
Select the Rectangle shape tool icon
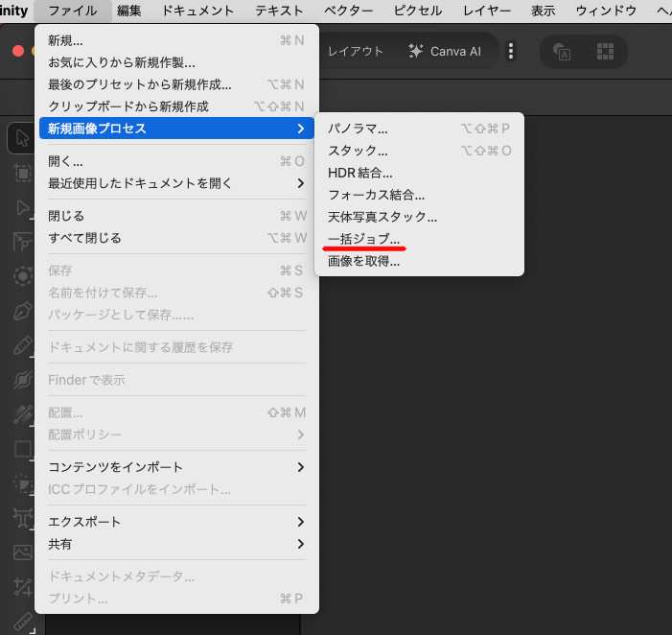(22, 449)
